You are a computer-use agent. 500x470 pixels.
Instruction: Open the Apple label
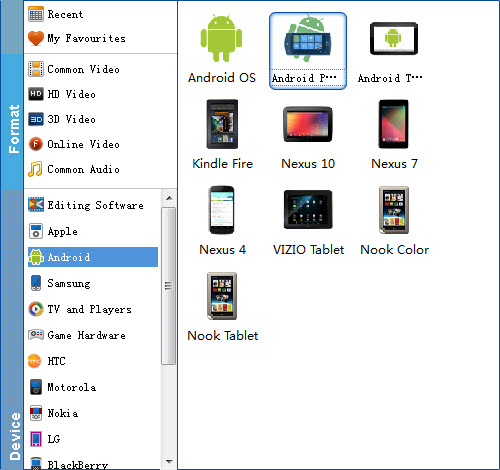click(63, 232)
